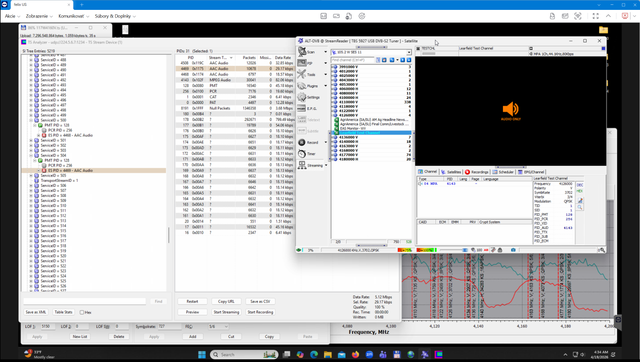Screen dimensions: 640x362
Task: Open Plugins in the ALT-DVB sidebar
Action: point(308,86)
